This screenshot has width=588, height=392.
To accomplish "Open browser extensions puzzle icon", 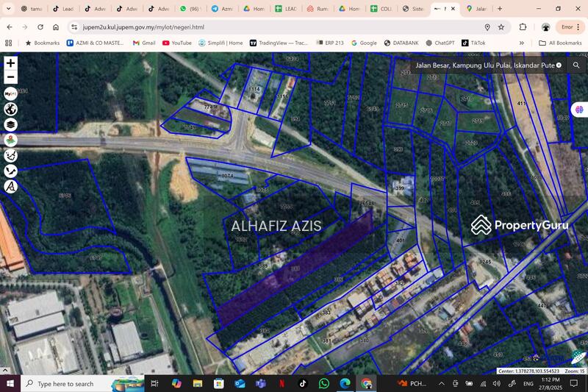I will pyautogui.click(x=523, y=27).
